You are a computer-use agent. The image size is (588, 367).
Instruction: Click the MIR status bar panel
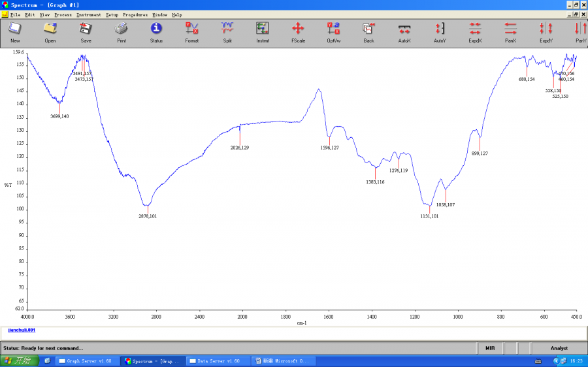coord(490,348)
